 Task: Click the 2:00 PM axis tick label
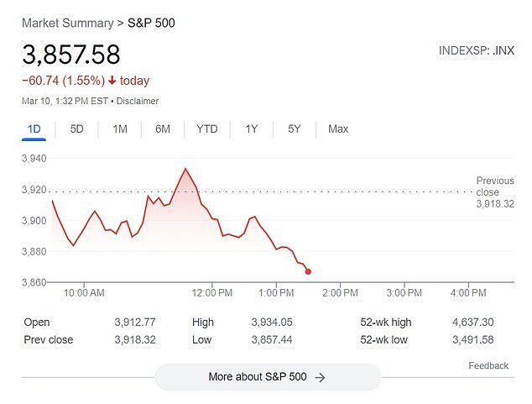(x=340, y=292)
